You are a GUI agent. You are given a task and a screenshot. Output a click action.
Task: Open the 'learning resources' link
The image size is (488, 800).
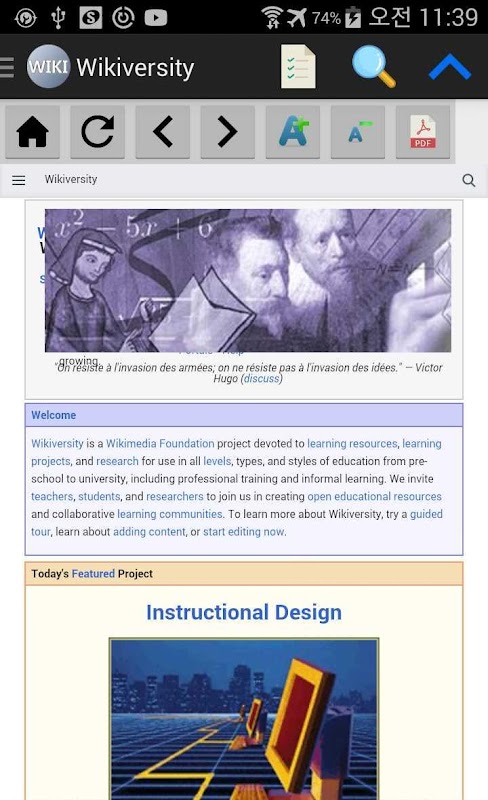point(352,443)
